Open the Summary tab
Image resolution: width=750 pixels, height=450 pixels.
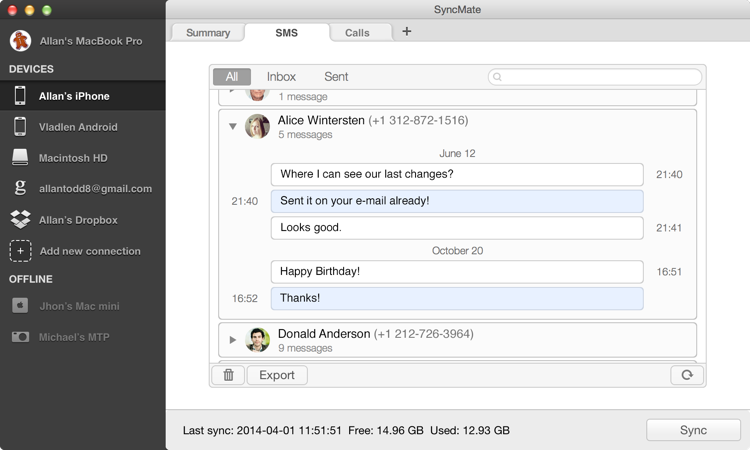point(208,33)
